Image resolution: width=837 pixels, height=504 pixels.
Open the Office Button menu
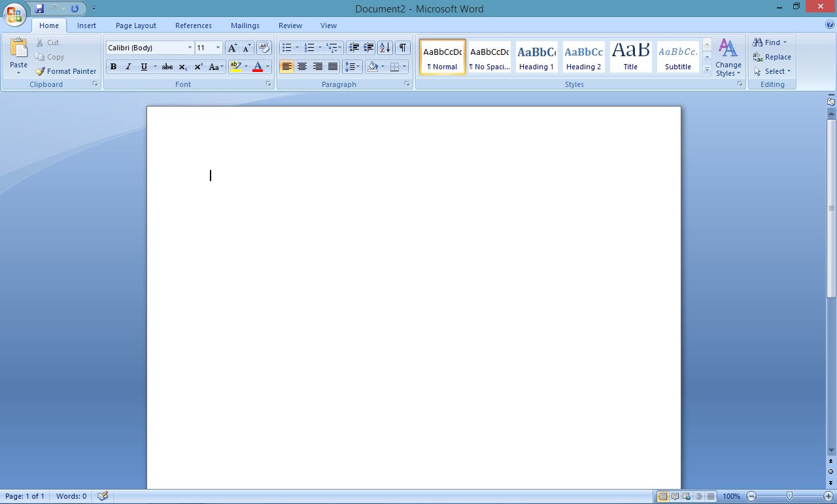point(14,13)
